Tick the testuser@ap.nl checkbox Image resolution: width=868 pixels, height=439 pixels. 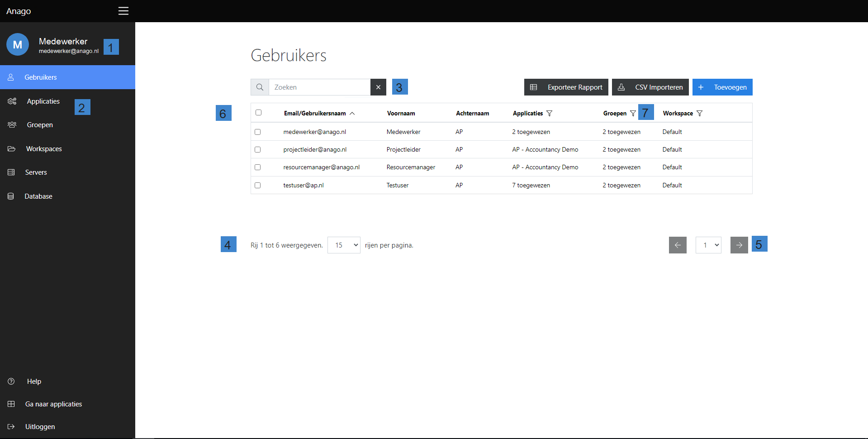point(257,186)
